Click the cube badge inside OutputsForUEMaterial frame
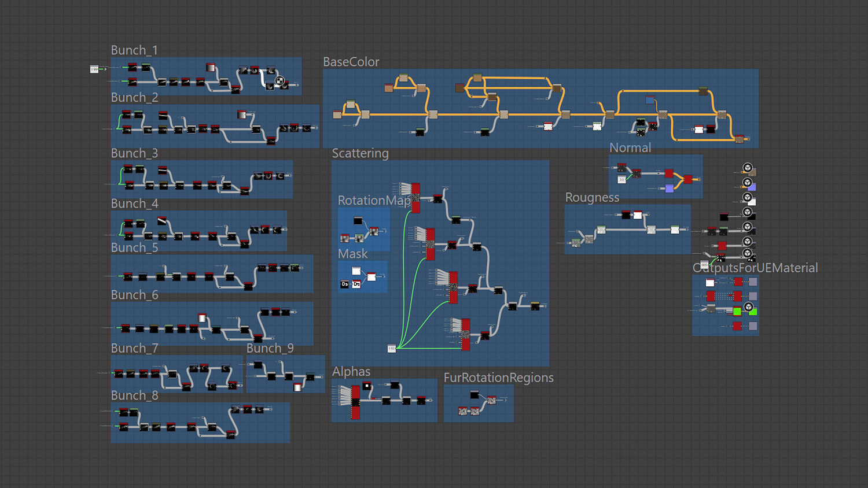Screen dimensions: 868x488 click(749, 307)
